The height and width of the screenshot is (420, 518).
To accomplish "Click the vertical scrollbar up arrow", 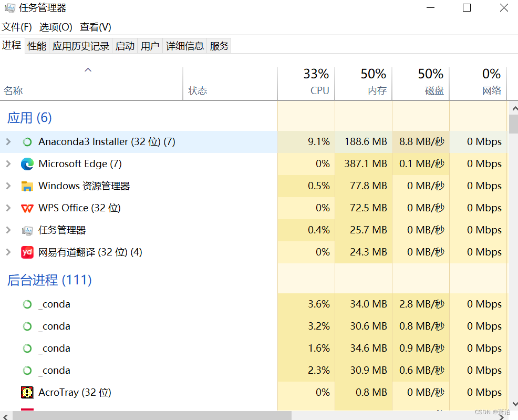I will 514,108.
